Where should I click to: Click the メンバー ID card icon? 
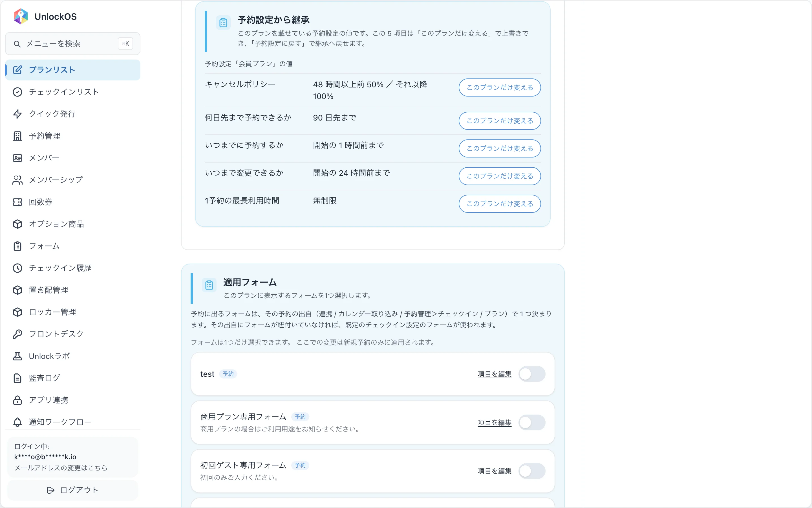pos(17,158)
